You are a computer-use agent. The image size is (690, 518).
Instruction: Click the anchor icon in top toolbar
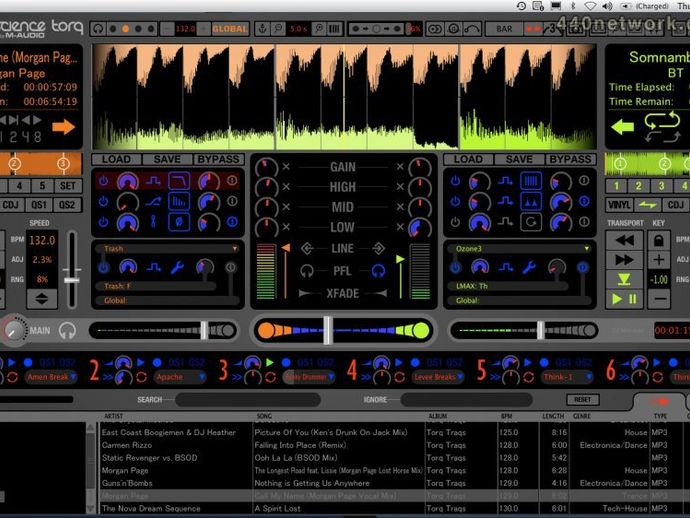pos(262,29)
